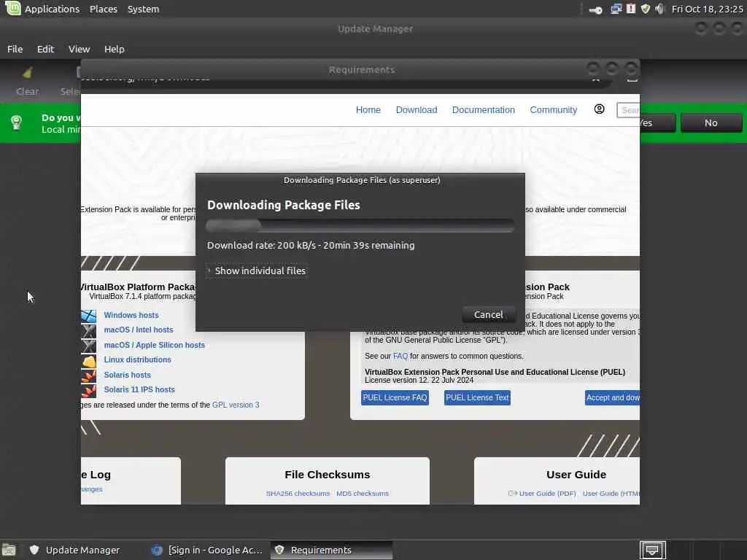Click the user account icon on website
Image resolution: width=747 pixels, height=560 pixels.
click(600, 109)
